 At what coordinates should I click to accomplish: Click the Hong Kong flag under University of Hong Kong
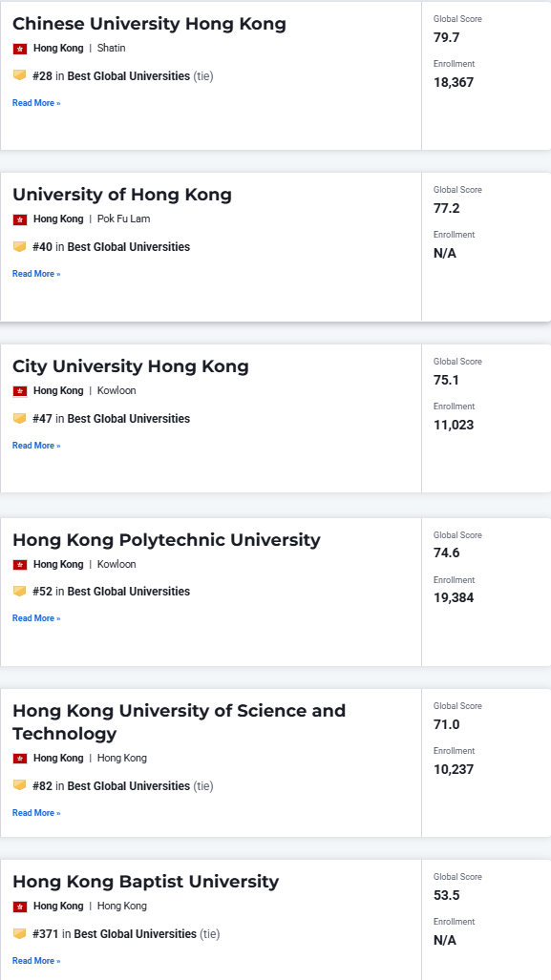click(x=20, y=219)
